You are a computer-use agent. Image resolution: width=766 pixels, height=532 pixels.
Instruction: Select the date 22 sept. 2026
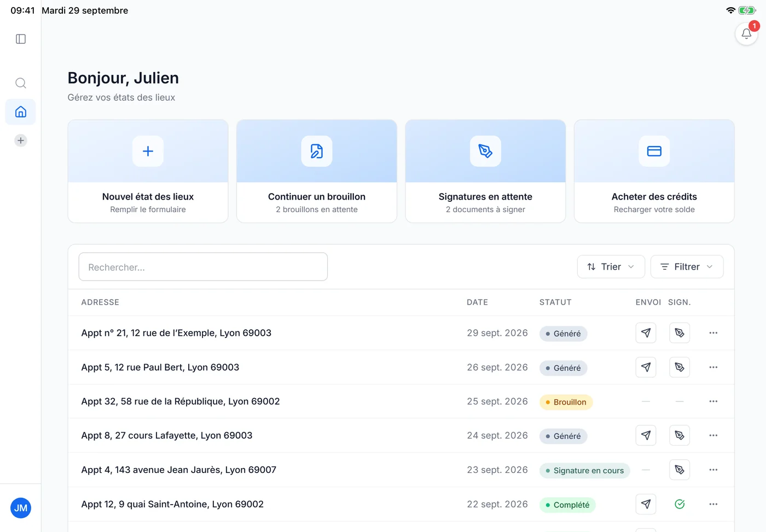[497, 504]
